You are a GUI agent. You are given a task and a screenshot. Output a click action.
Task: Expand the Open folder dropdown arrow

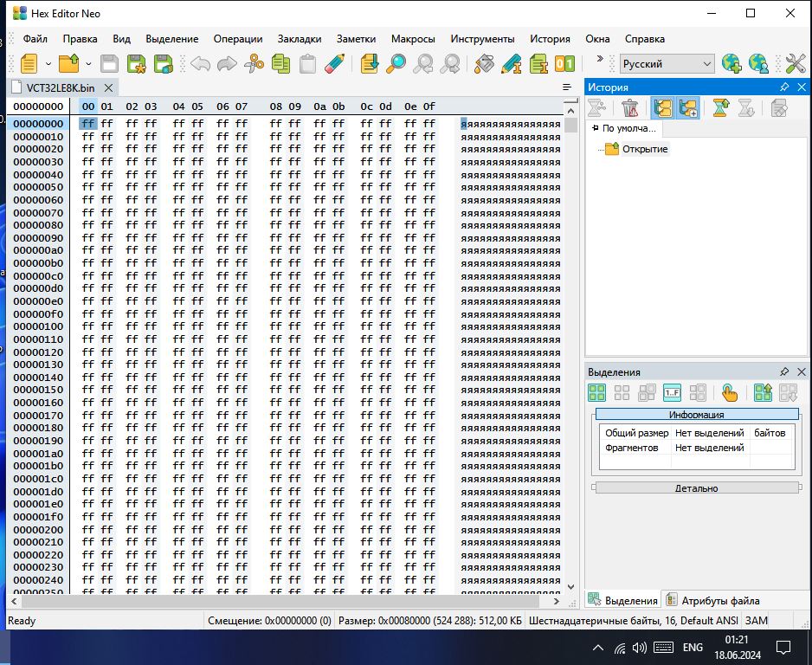coord(88,64)
